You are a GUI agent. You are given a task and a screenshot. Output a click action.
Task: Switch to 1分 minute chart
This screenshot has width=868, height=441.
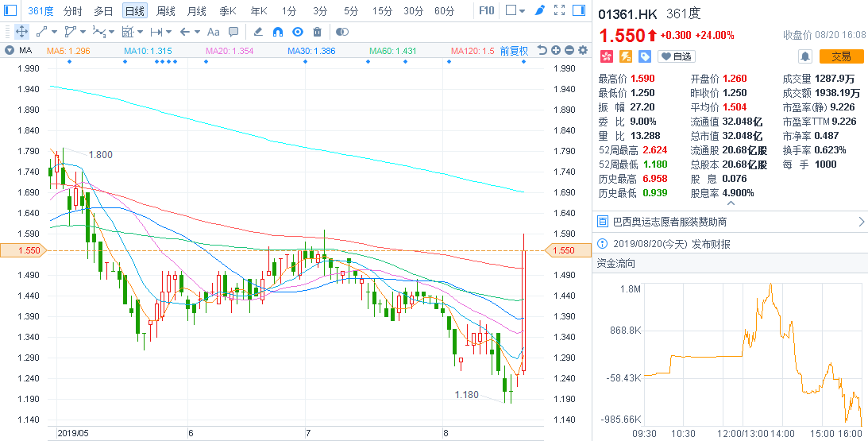(289, 10)
